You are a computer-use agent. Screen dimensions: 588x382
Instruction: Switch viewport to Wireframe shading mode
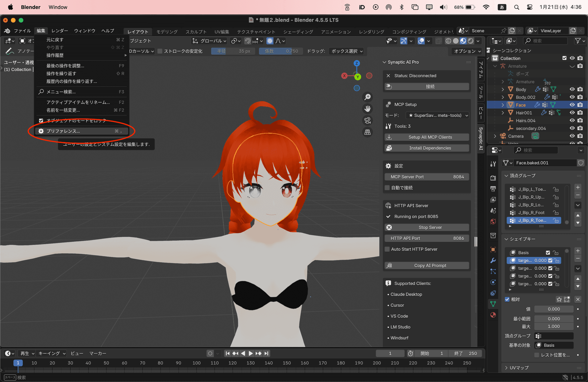448,41
